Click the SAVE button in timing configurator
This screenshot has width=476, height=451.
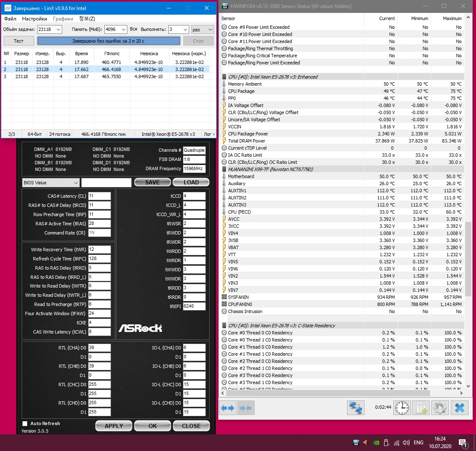[x=152, y=182]
